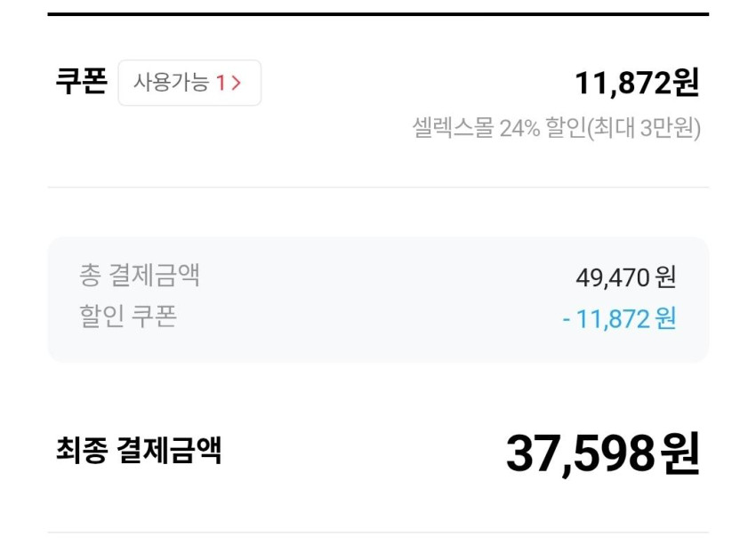Select the 총 결제금액 label

click(140, 276)
